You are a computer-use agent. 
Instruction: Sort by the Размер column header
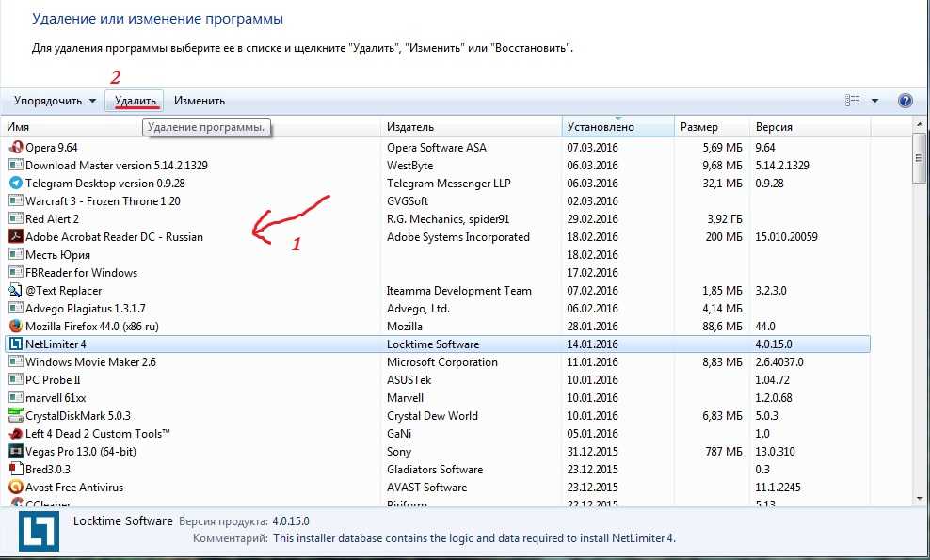pos(712,126)
